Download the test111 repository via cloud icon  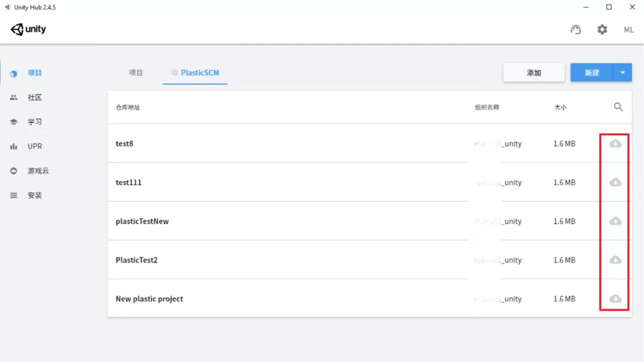tap(615, 182)
